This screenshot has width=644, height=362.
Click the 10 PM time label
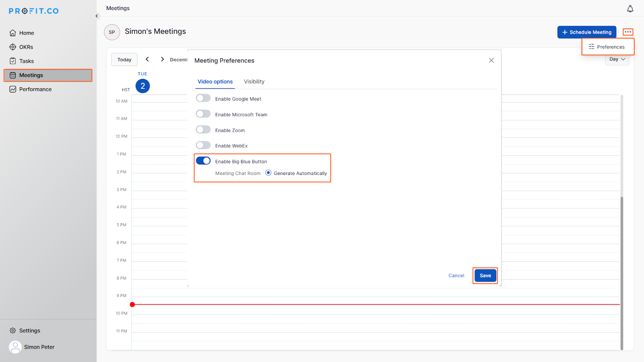pos(122,313)
